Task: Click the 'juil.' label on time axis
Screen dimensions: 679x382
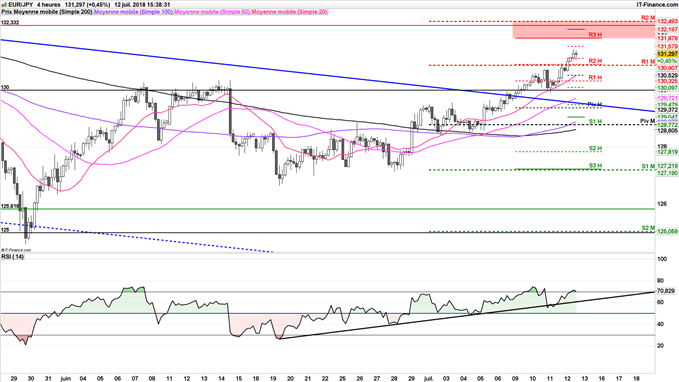Action: coord(428,378)
